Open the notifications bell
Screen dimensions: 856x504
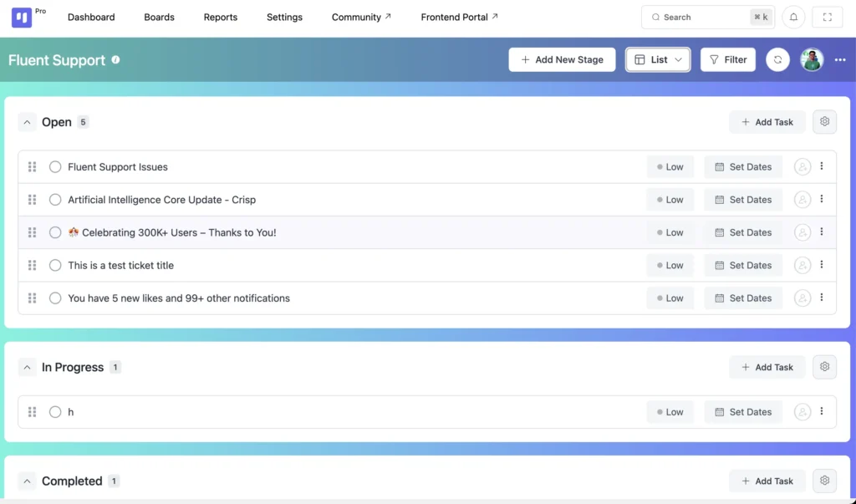[x=793, y=18]
